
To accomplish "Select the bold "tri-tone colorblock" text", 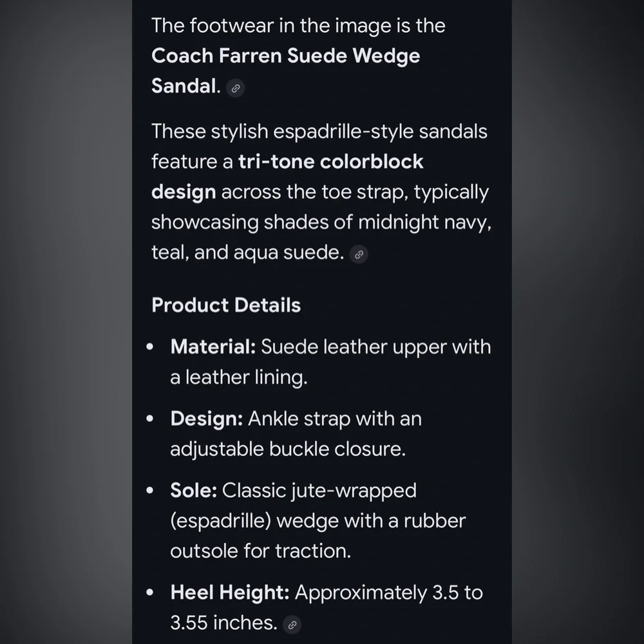I will 331,162.
